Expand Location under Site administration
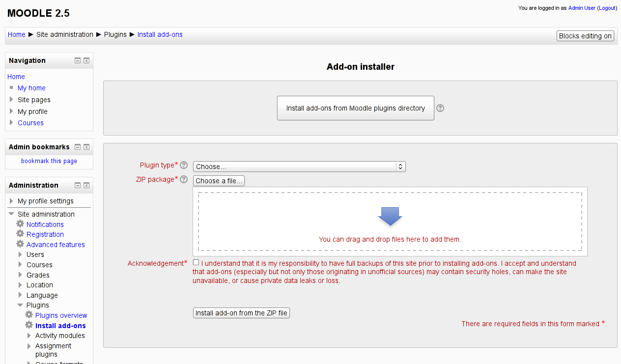 coord(20,285)
